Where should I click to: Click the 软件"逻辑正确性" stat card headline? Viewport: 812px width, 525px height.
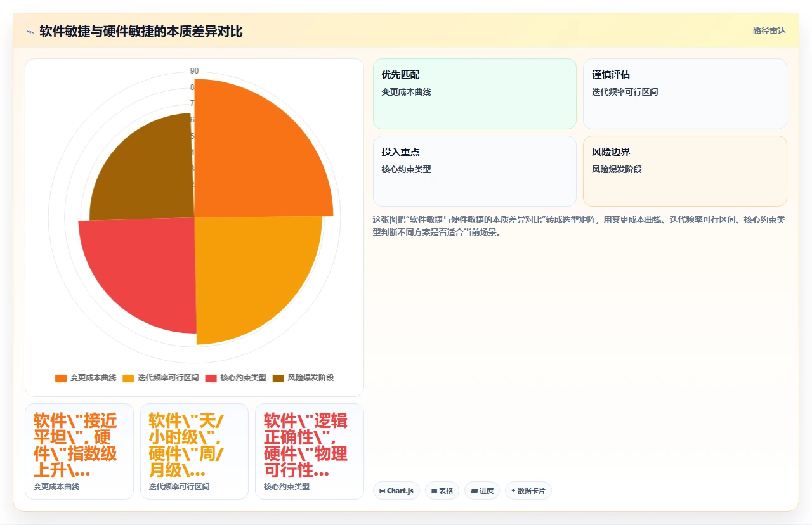point(306,446)
